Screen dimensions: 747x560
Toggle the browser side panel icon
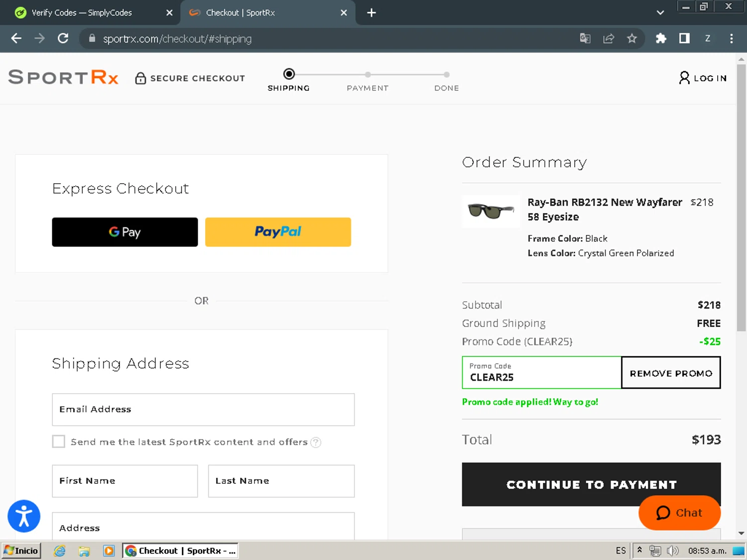pyautogui.click(x=684, y=38)
